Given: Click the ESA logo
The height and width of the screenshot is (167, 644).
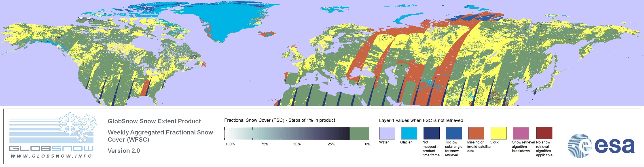Looking at the screenshot, I should pos(601,146).
